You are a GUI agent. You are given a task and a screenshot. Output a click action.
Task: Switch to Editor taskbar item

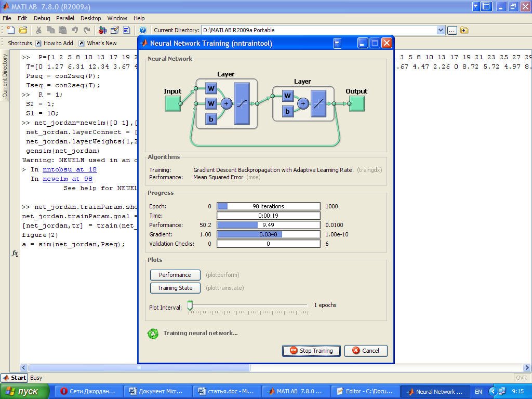[x=365, y=392]
